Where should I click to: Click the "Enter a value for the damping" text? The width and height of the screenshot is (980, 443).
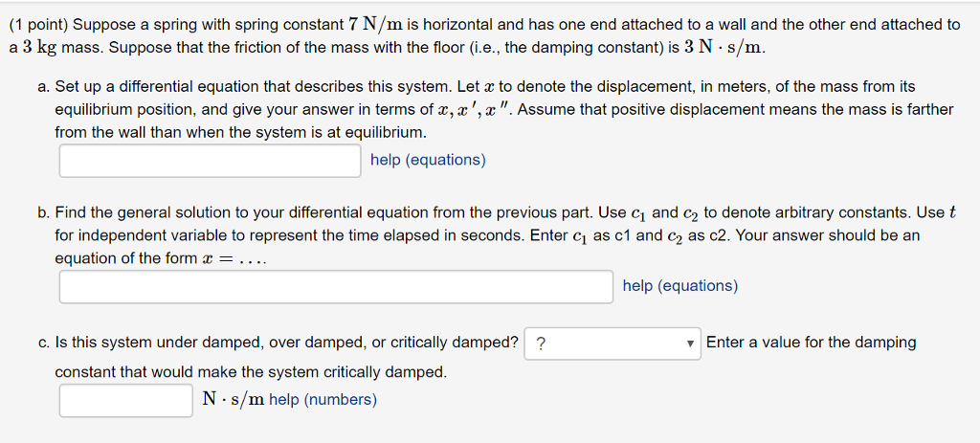pyautogui.click(x=811, y=343)
